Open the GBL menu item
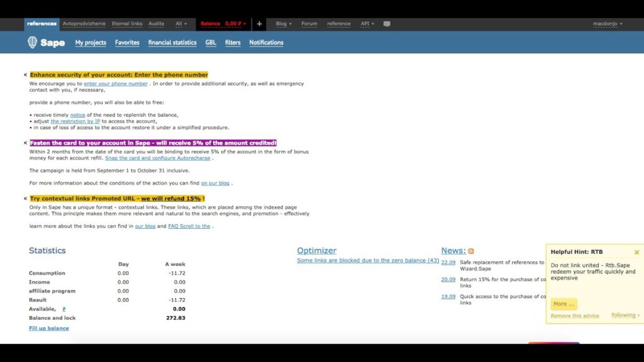Image resolution: width=644 pixels, height=362 pixels. 211,42
